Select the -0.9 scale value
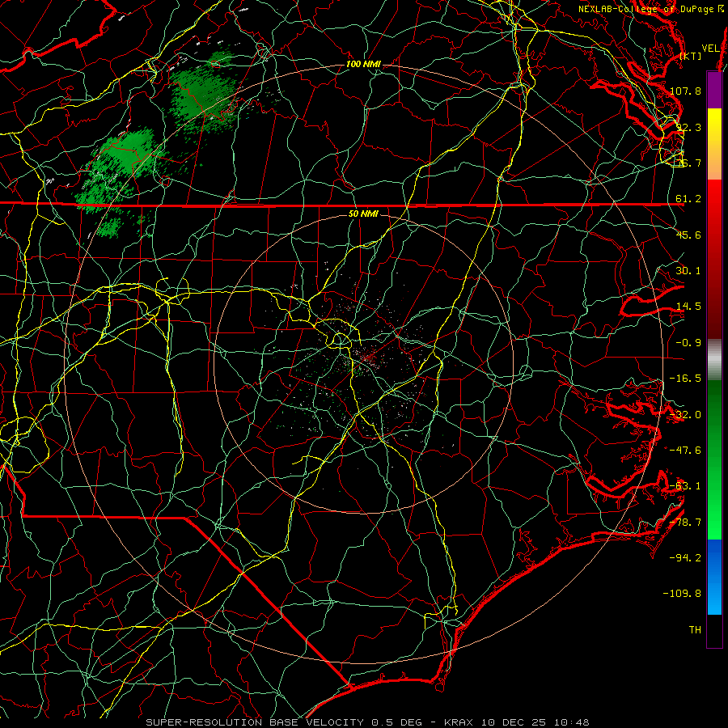Viewport: 728px width, 728px height. pyautogui.click(x=688, y=343)
